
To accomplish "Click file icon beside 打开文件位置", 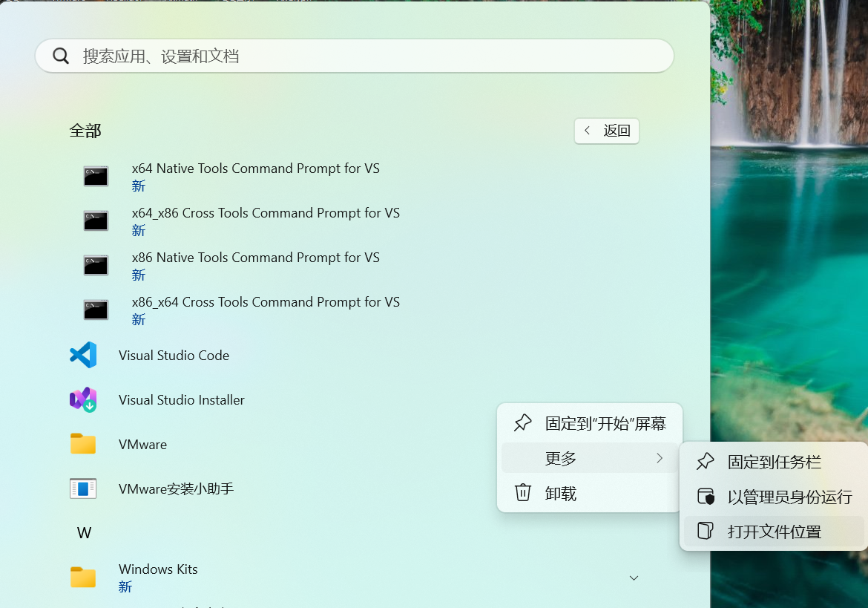I will coord(705,531).
